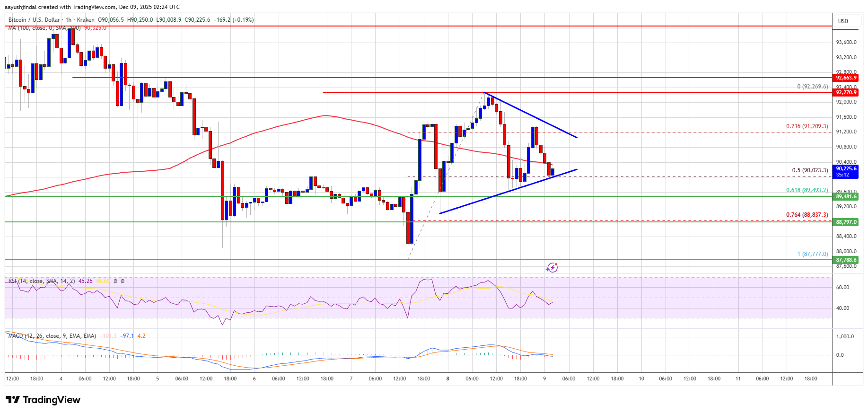Click the red 92,663.9 price level tag
This screenshot has height=414, width=868.
pos(846,78)
